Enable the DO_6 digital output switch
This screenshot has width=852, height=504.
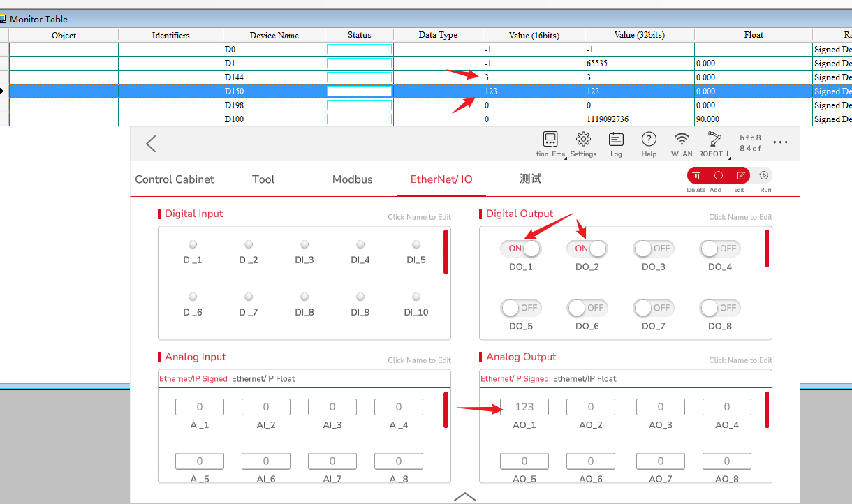(587, 308)
